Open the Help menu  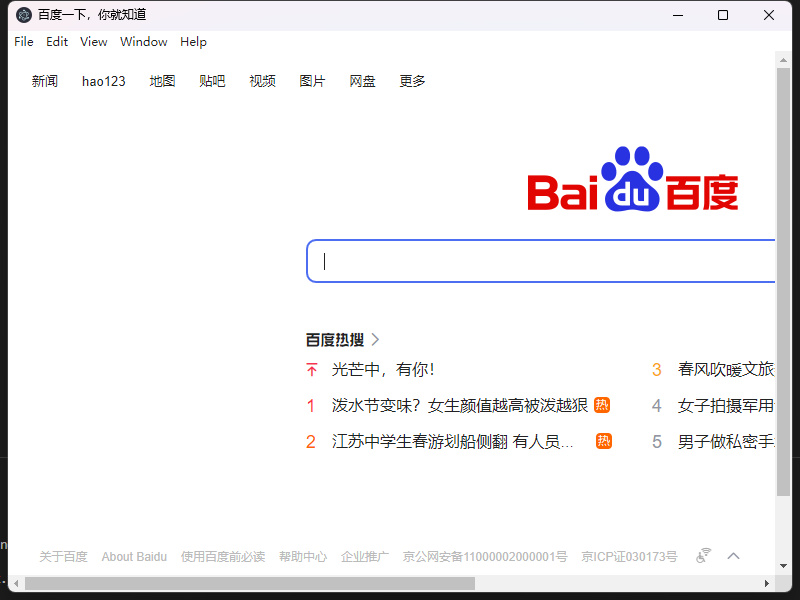pyautogui.click(x=193, y=42)
